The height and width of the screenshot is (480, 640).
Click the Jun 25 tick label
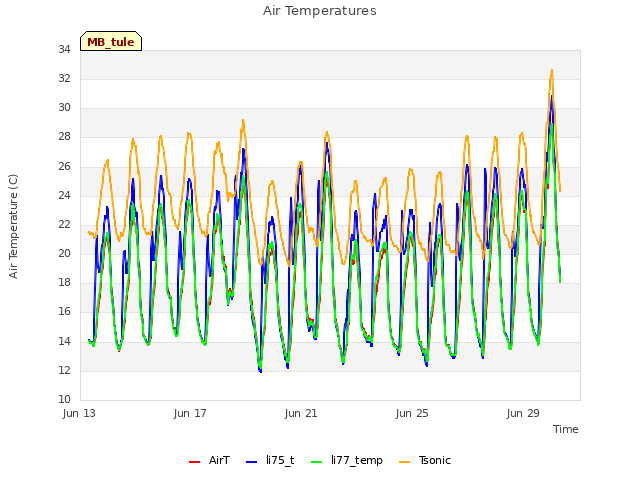[412, 413]
